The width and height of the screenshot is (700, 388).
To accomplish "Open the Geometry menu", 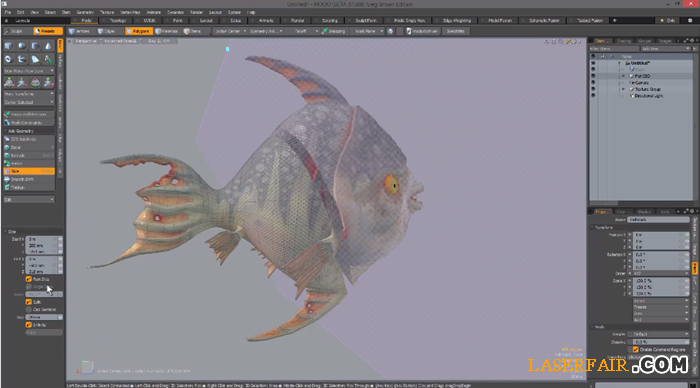I will (85, 12).
